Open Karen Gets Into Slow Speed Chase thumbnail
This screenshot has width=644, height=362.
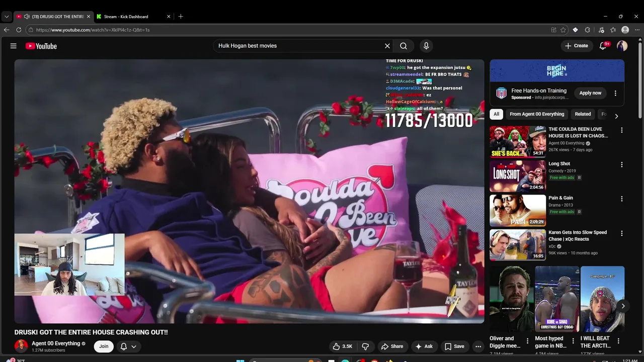coord(518,245)
